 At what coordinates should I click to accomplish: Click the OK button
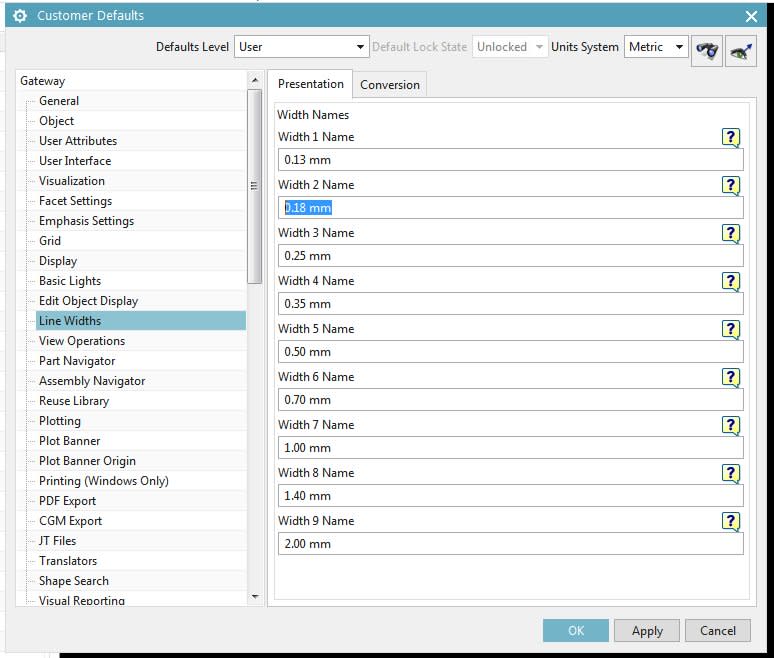576,631
